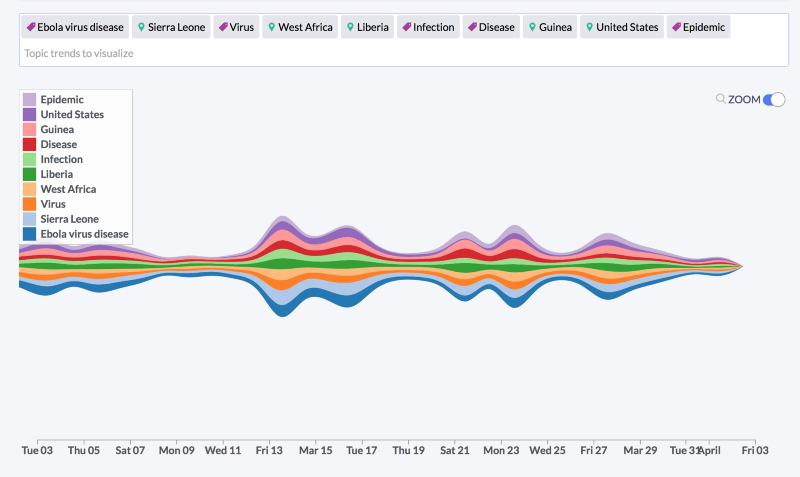Click the Disease legend label
Screen dimensions: 800x477
[x=59, y=144]
